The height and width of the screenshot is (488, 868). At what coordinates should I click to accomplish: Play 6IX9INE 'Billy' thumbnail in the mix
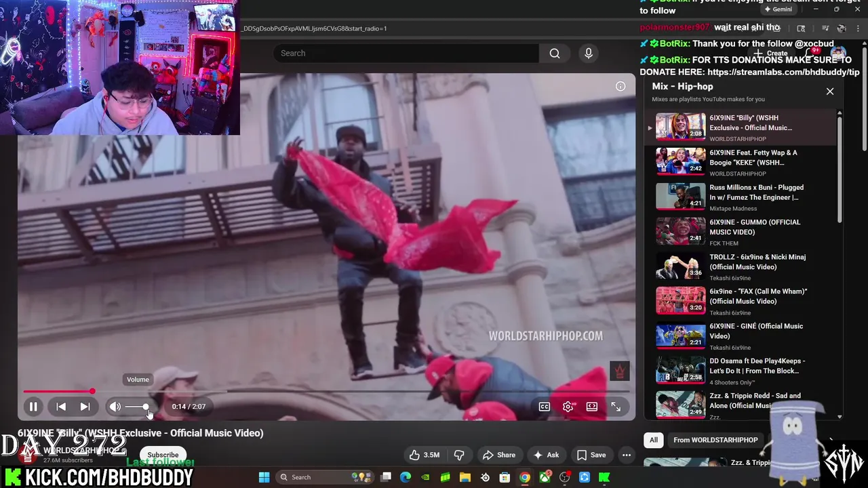680,126
